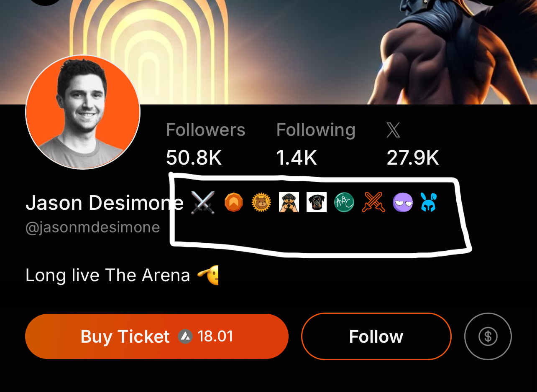Click the gray crossed swords emoji beside name
This screenshot has width=537, height=392.
tap(202, 203)
